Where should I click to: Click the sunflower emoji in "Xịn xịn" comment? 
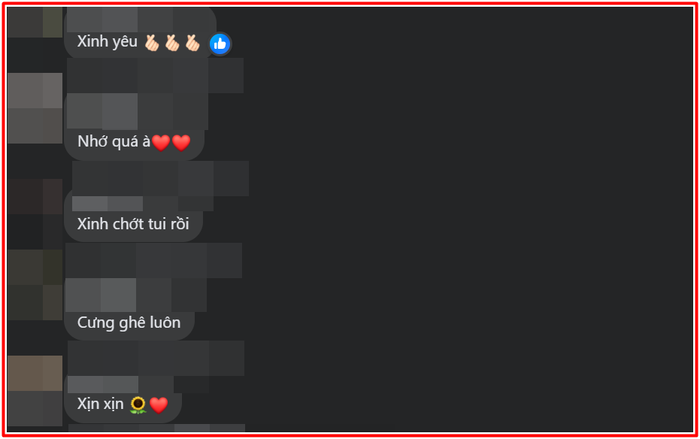click(x=138, y=405)
